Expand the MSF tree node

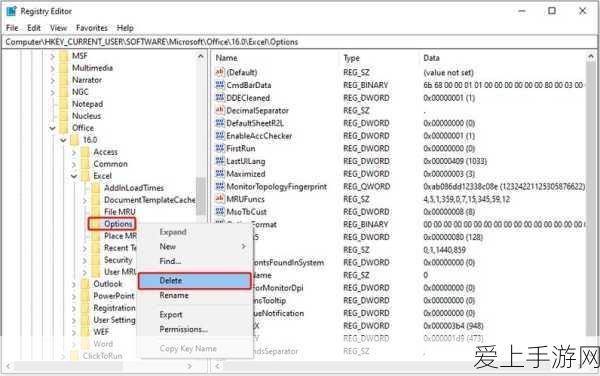click(x=52, y=57)
